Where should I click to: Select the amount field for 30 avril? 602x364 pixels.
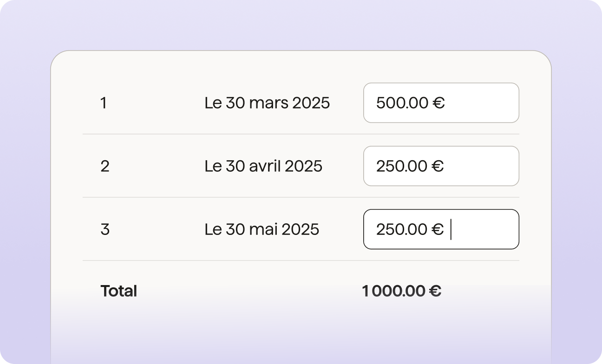[441, 166]
